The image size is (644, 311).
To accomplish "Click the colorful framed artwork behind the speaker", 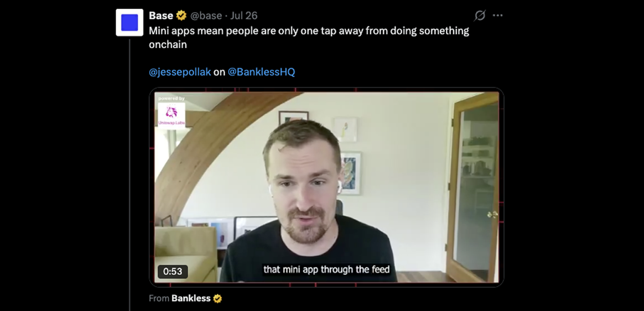I will pyautogui.click(x=350, y=173).
